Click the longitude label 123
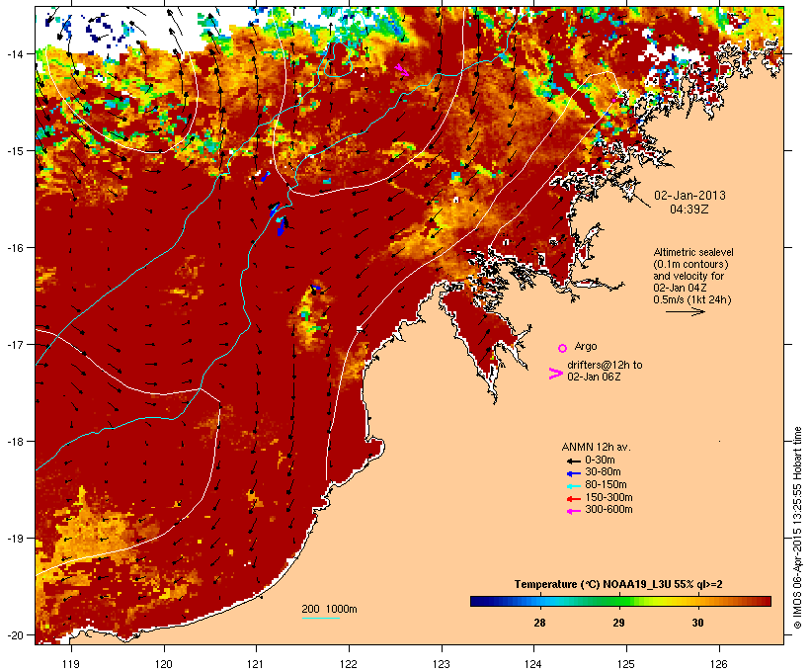 pyautogui.click(x=442, y=664)
